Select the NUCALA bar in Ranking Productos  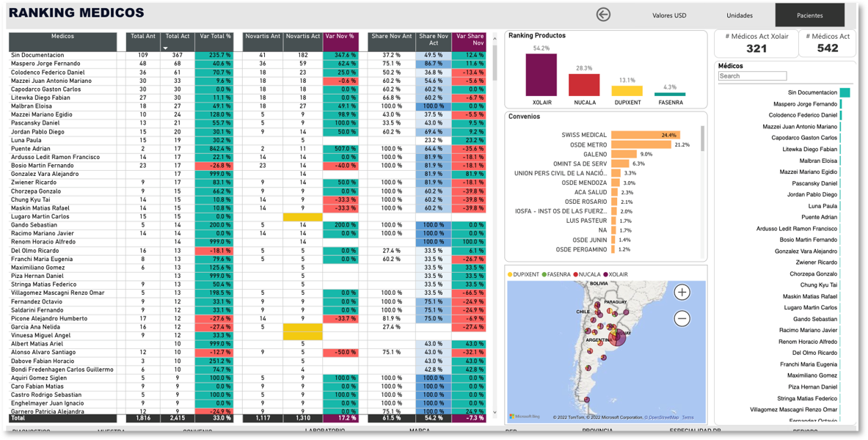[x=584, y=84]
